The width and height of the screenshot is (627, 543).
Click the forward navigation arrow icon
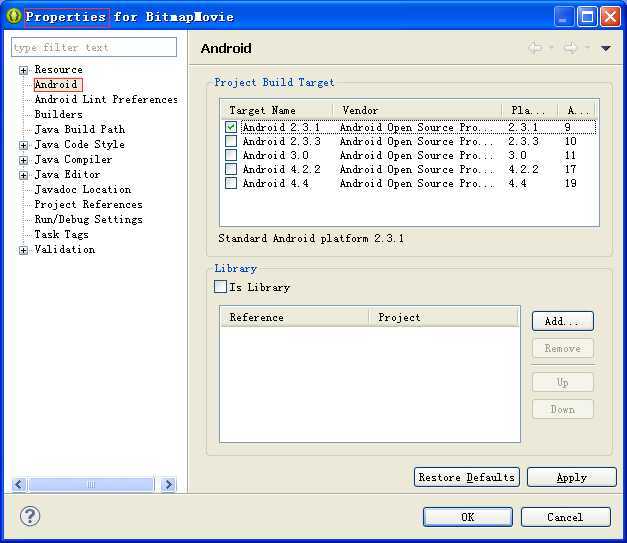pos(571,48)
